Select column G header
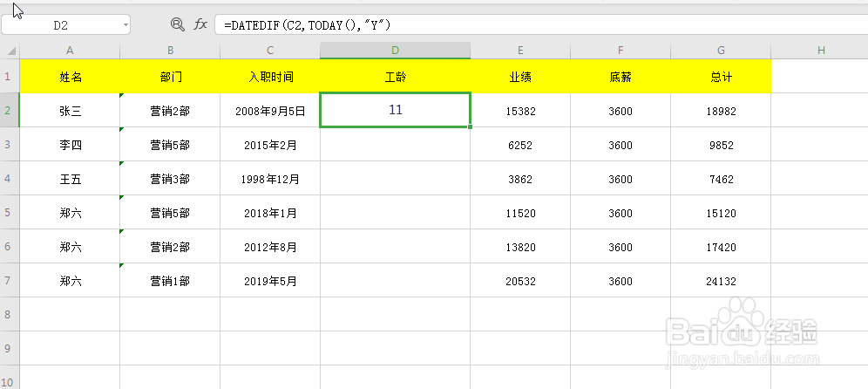This screenshot has width=868, height=389. tap(721, 51)
